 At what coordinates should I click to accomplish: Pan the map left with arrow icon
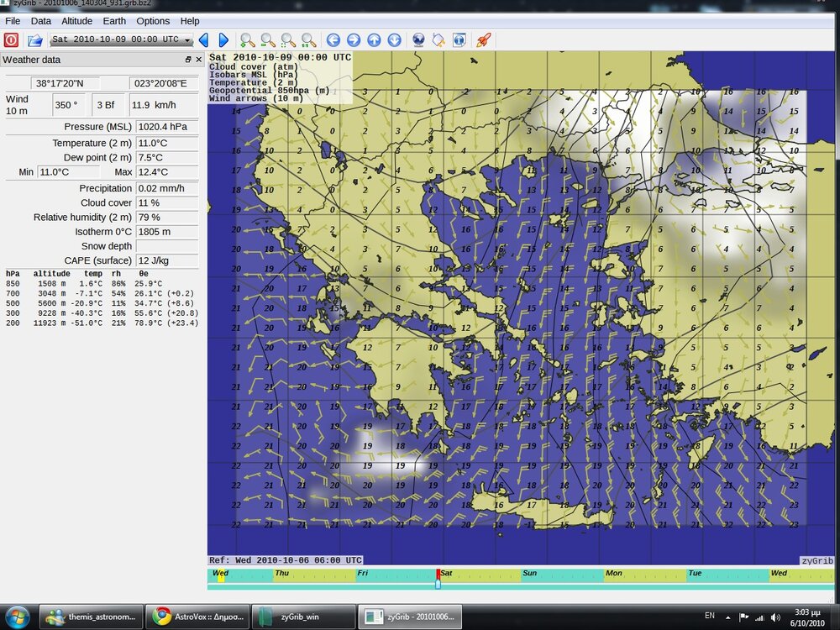point(333,39)
